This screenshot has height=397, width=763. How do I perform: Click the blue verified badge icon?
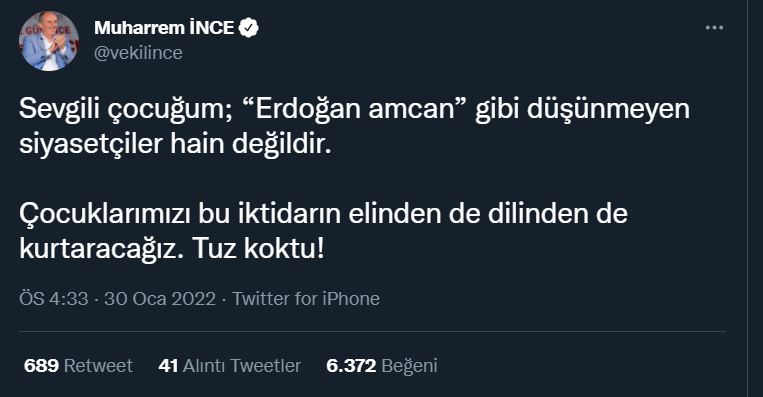[249, 28]
